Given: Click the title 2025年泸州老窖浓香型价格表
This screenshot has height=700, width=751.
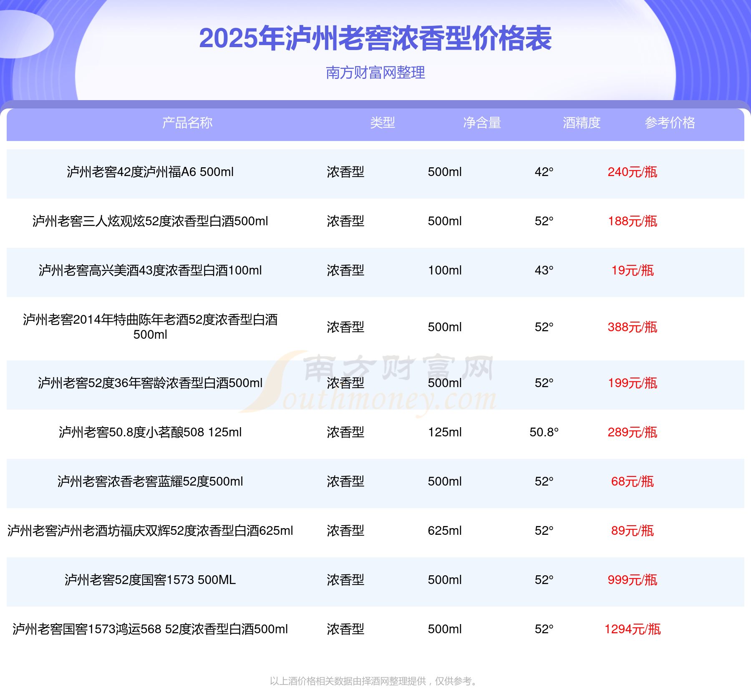Looking at the screenshot, I should pyautogui.click(x=375, y=38).
